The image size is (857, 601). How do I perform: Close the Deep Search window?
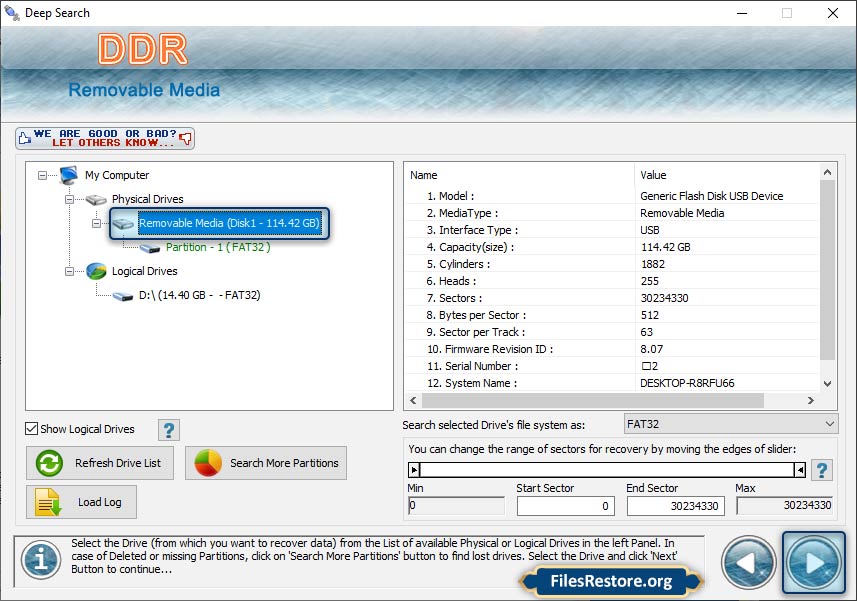[832, 13]
